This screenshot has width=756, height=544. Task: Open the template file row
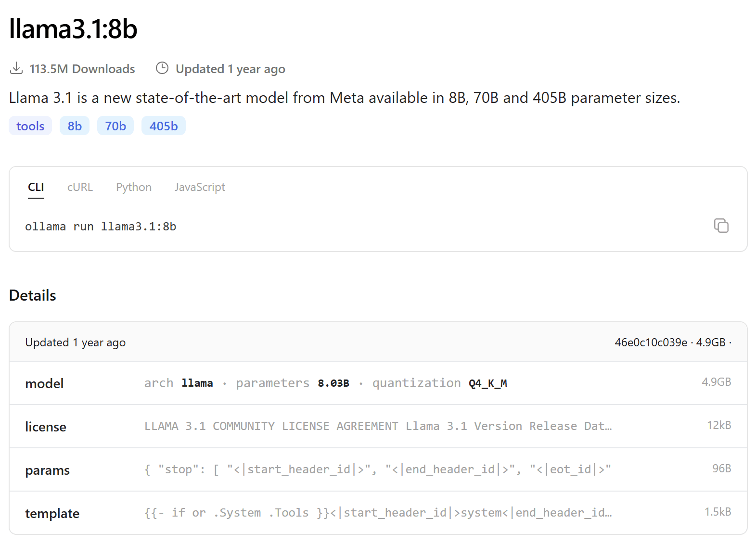point(52,513)
